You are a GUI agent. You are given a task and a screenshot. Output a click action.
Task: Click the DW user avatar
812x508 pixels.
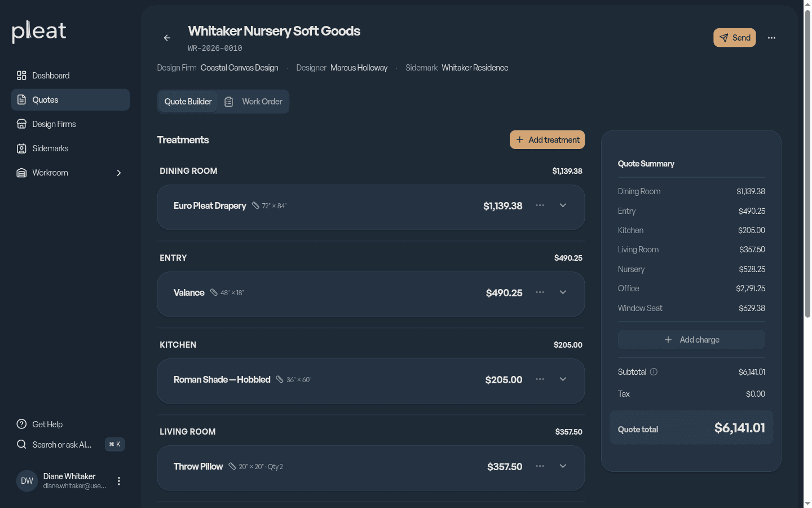tap(27, 481)
